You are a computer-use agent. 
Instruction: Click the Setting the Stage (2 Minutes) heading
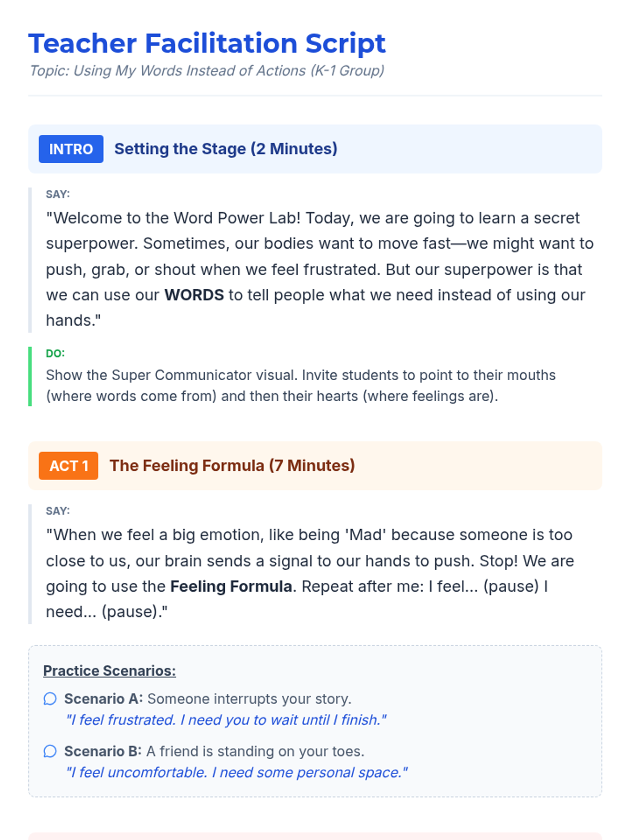pyautogui.click(x=226, y=149)
